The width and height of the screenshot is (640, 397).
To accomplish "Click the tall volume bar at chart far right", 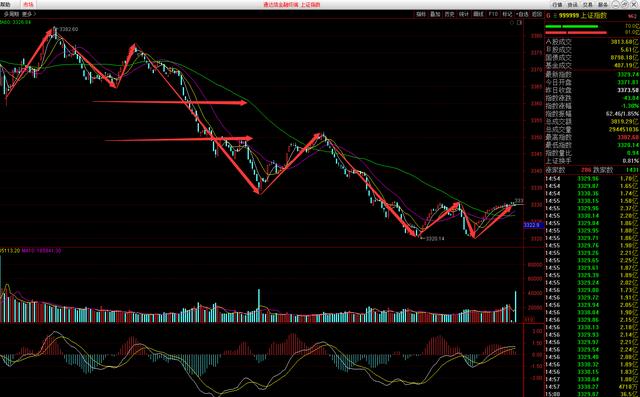I will pos(516,306).
